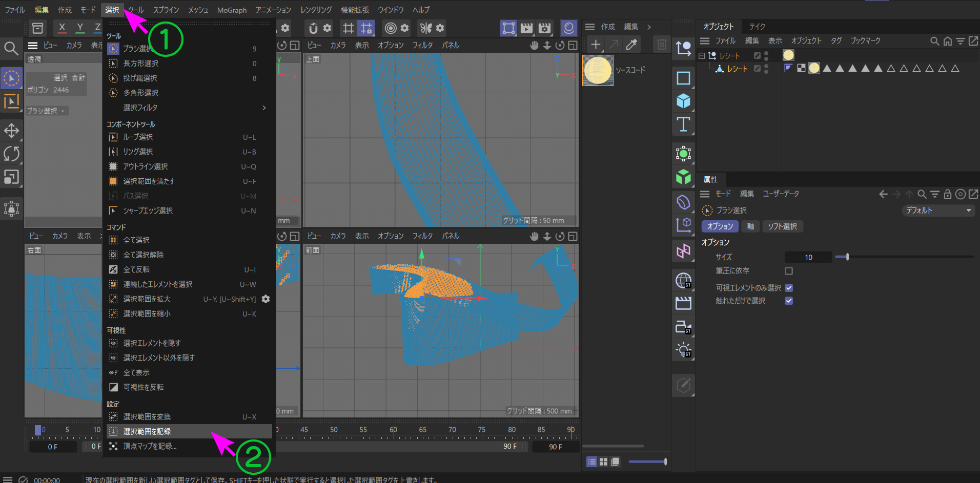The height and width of the screenshot is (483, 980).
Task: Collapse the レシート parent object tree
Action: pos(702,56)
